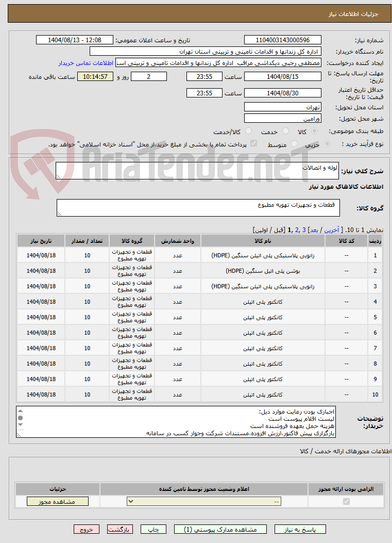The image size is (392, 543).
Task: Click the response deadline date 1404/08/15 field
Action: (282, 76)
